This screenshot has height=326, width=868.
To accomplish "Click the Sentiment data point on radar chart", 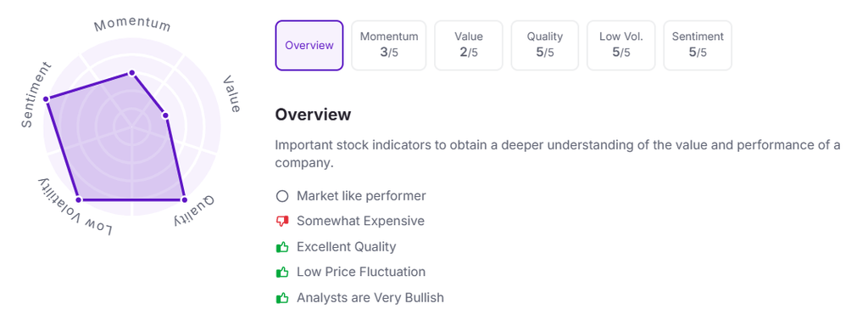I will (x=47, y=98).
